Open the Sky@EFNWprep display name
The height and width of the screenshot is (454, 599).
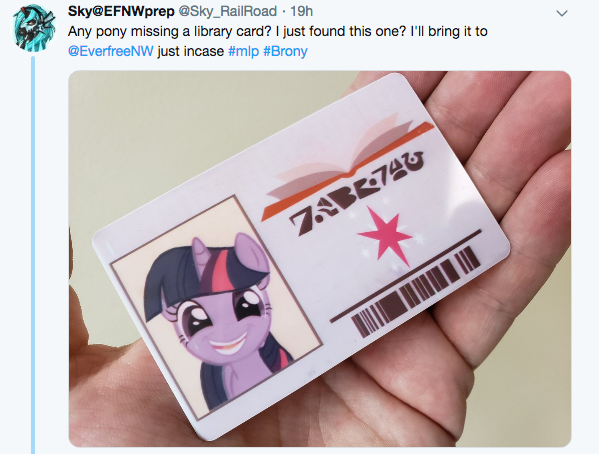(x=121, y=11)
